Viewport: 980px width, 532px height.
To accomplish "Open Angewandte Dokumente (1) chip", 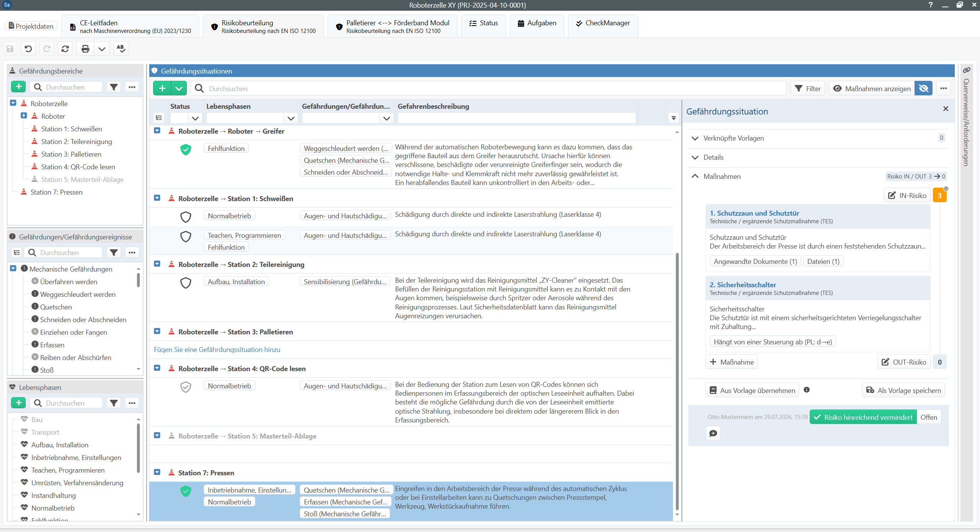I will click(x=755, y=262).
